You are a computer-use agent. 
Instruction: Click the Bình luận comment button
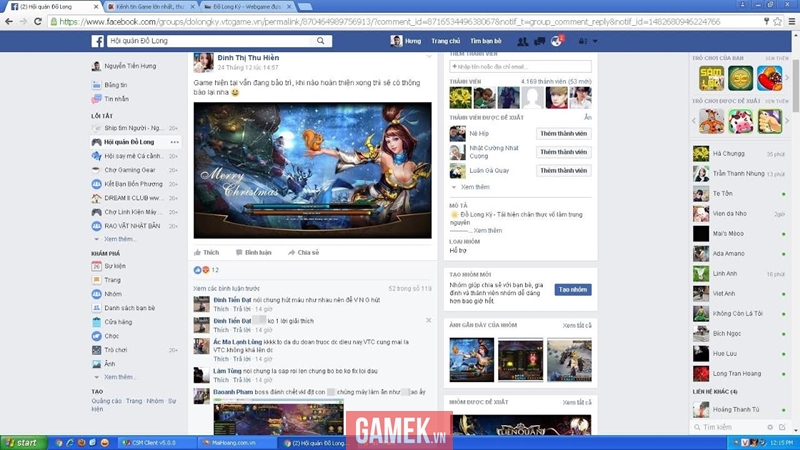[254, 253]
